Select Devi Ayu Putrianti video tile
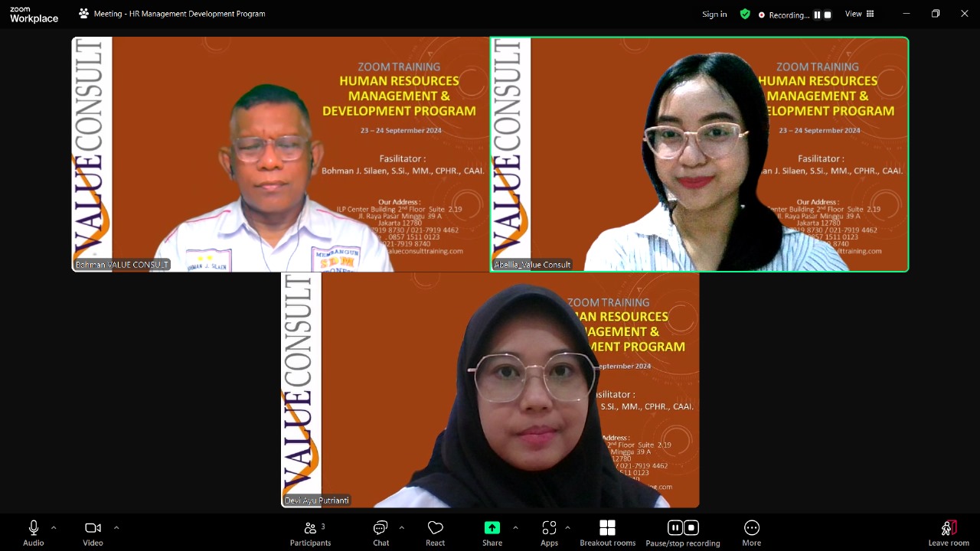Viewport: 980px width, 551px height. pyautogui.click(x=490, y=390)
